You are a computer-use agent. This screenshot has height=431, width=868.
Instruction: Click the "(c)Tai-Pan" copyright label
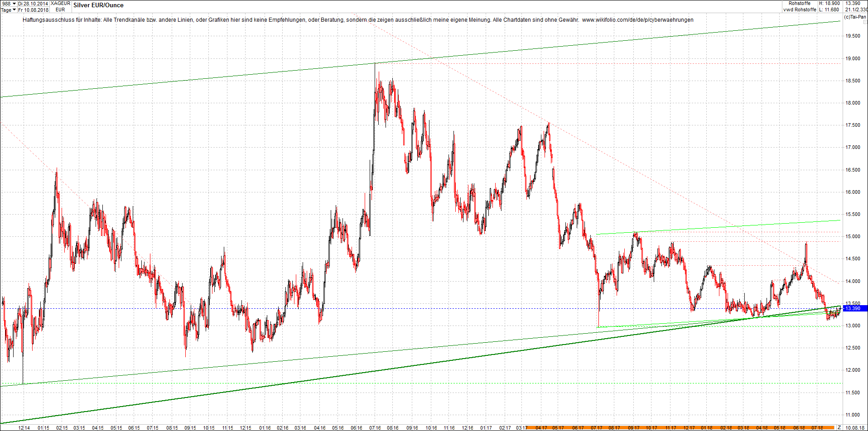point(855,17)
